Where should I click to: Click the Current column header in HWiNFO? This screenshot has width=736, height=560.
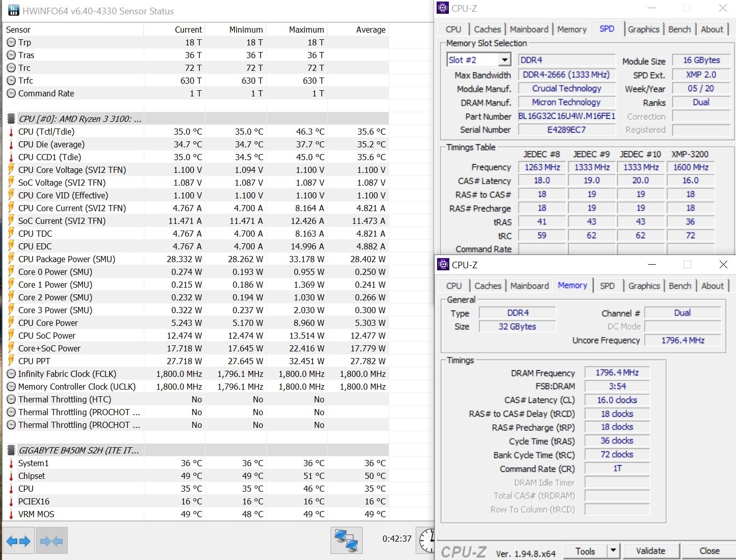174,30
